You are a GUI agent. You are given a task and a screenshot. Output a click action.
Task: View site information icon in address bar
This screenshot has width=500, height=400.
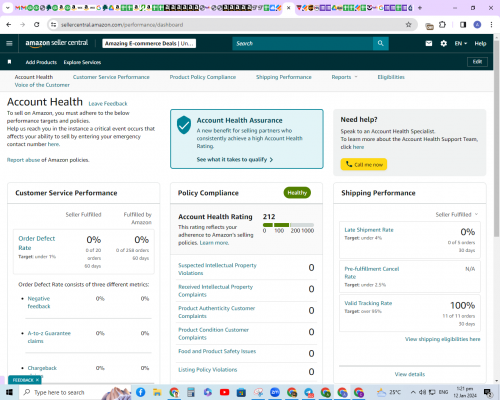(x=53, y=25)
